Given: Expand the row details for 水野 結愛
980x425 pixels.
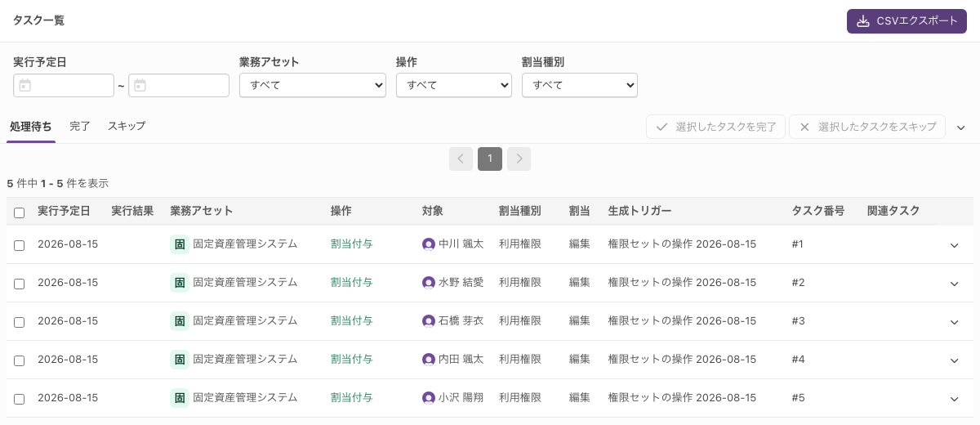Looking at the screenshot, I should [954, 284].
